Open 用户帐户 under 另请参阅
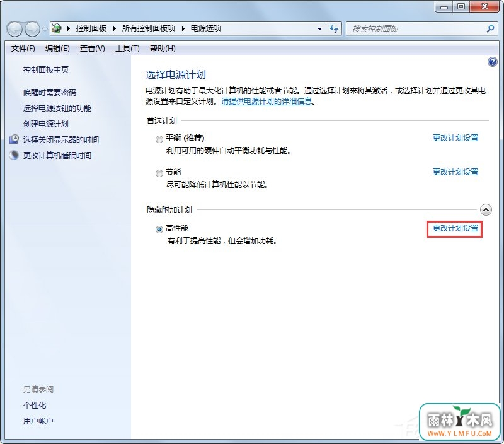 click(38, 421)
